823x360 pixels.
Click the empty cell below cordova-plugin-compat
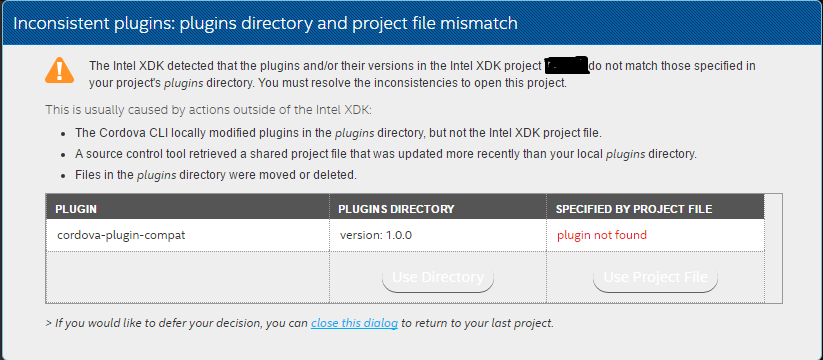pos(188,277)
